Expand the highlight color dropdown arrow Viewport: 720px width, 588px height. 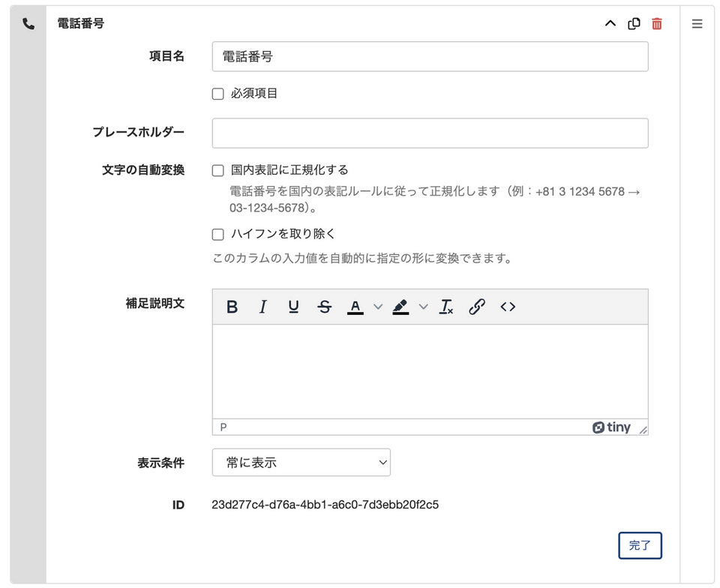click(423, 307)
